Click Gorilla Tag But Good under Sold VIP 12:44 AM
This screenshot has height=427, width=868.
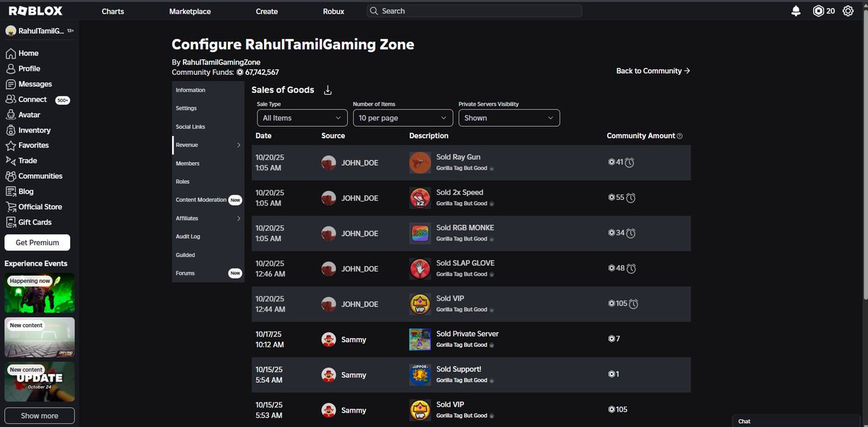pyautogui.click(x=461, y=310)
